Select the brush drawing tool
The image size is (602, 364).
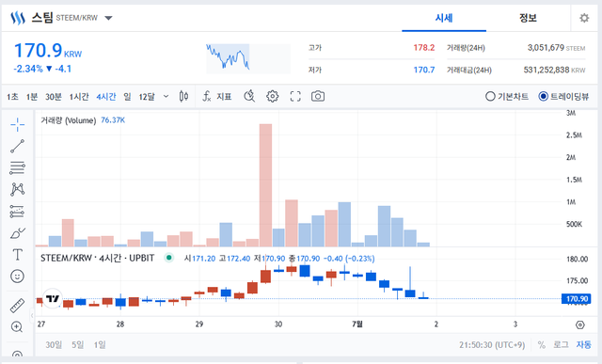[17, 233]
